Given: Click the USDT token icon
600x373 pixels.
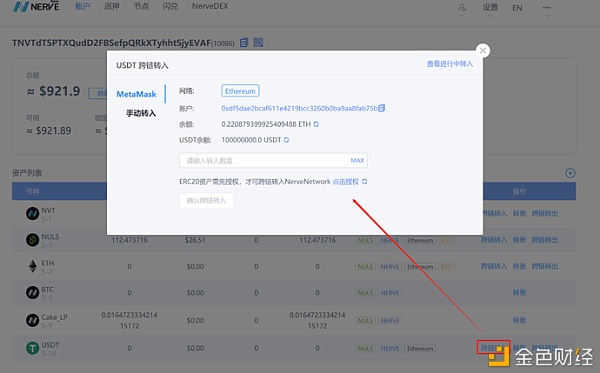Looking at the screenshot, I should (x=33, y=348).
